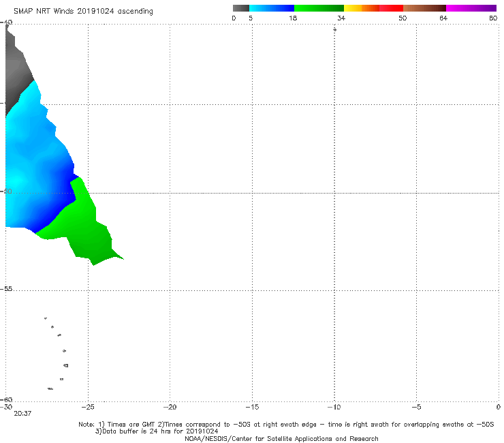This screenshot has width=504, height=443.
Task: Click the longitude axis label '-20'
Action: [170, 407]
